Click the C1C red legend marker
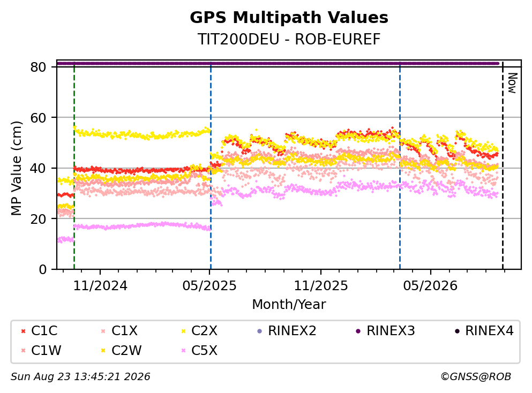The width and height of the screenshot is (532, 393). coord(23,331)
